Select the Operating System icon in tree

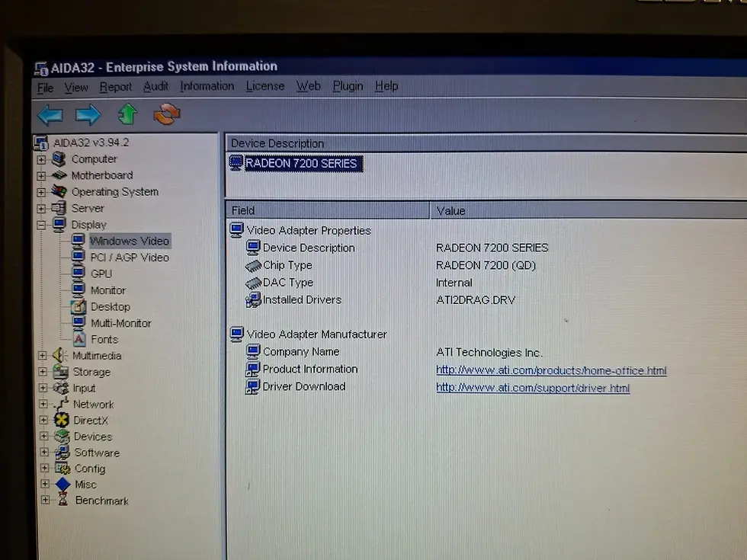[x=59, y=191]
